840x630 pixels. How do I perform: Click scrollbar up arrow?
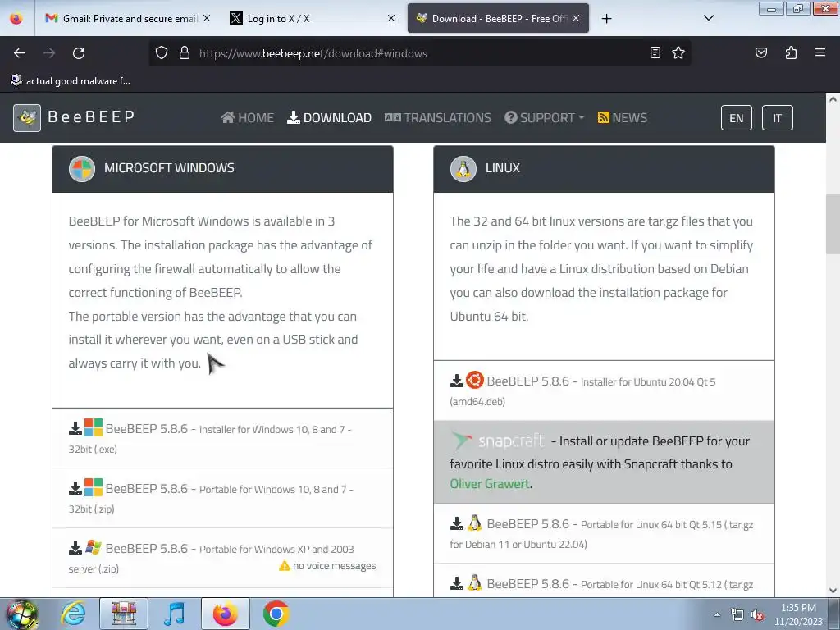[833, 99]
